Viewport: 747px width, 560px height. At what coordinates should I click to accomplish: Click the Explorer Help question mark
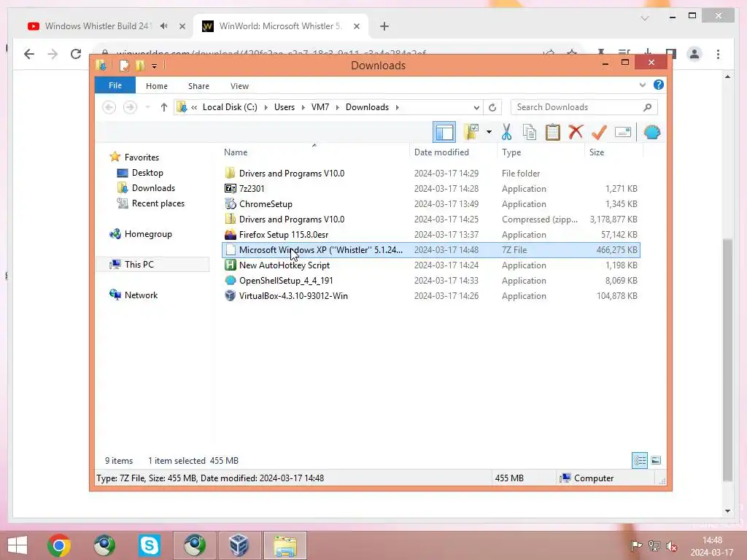659,85
